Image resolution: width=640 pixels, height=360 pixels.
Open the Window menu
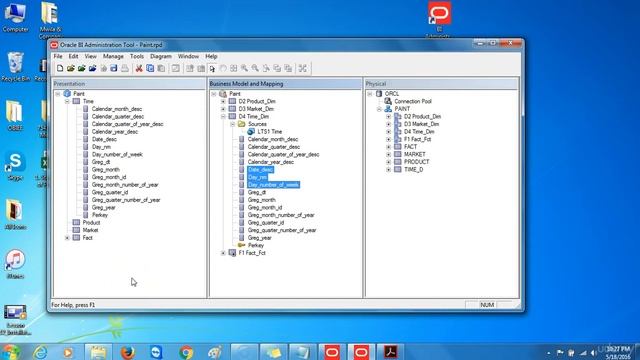click(188, 56)
